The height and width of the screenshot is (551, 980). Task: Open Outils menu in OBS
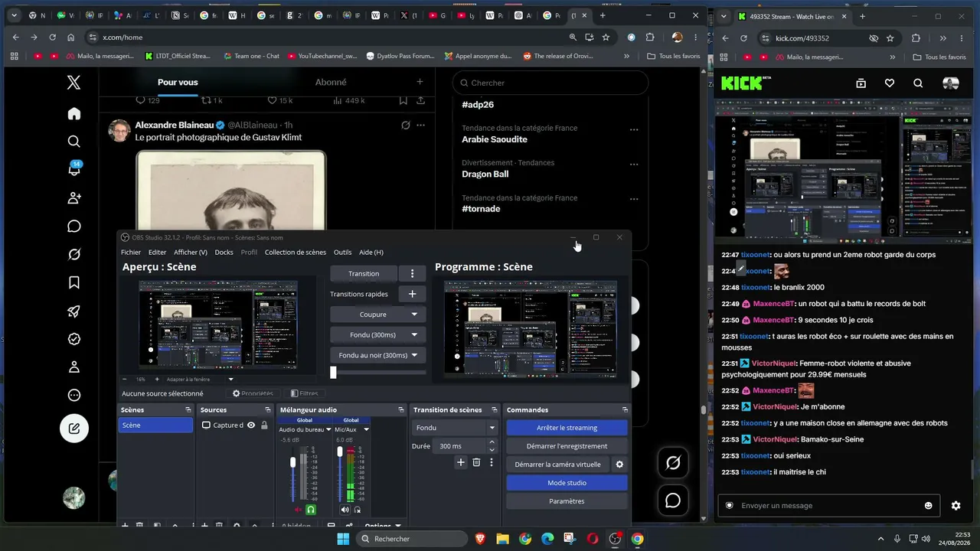coord(342,253)
